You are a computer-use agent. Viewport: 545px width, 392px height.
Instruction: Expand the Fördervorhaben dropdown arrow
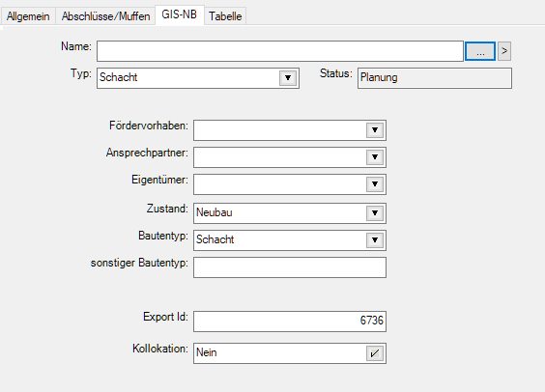(x=375, y=130)
